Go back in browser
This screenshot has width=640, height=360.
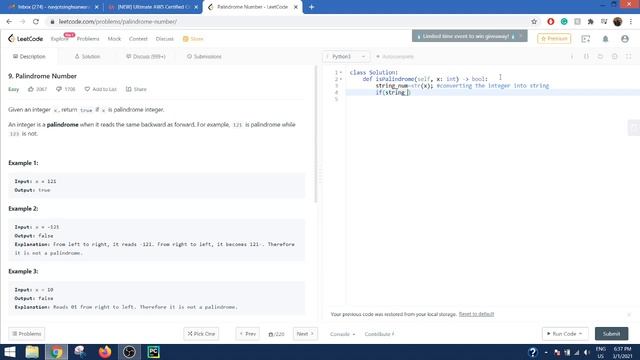click(9, 22)
